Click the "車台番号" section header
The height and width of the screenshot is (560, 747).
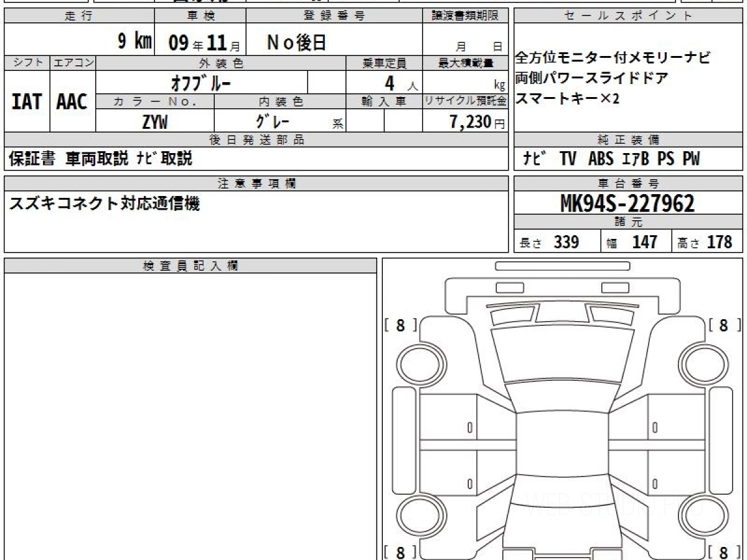(x=629, y=183)
